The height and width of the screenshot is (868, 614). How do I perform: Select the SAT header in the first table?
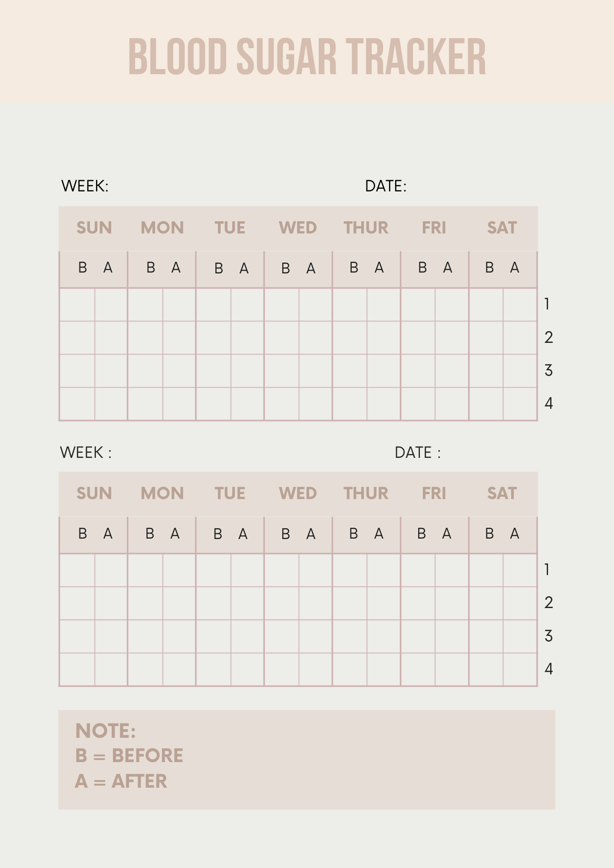(502, 228)
